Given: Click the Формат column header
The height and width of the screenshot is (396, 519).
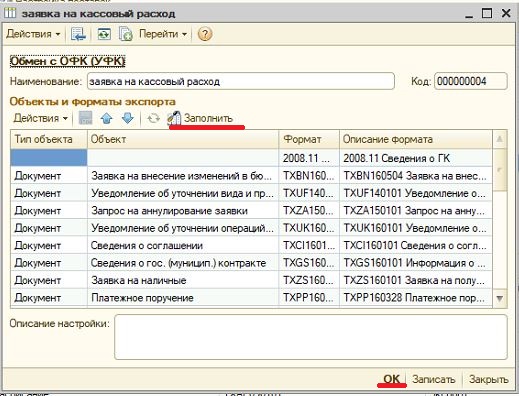Looking at the screenshot, I should coord(309,139).
